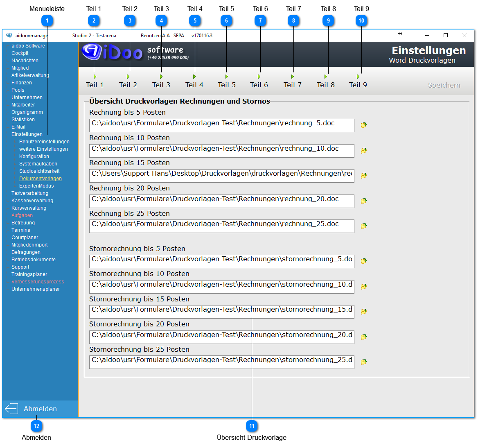
Task: Select Mitarbeiter in sidebar
Action: pyautogui.click(x=23, y=104)
